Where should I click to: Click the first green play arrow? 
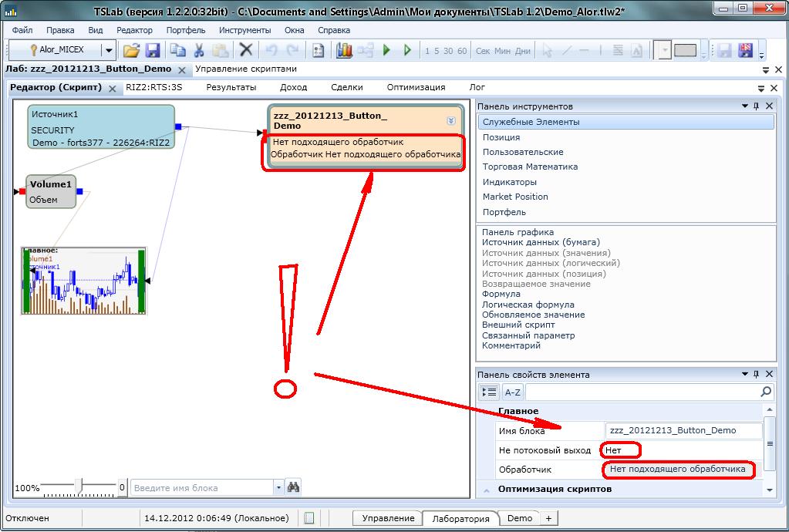coord(386,50)
